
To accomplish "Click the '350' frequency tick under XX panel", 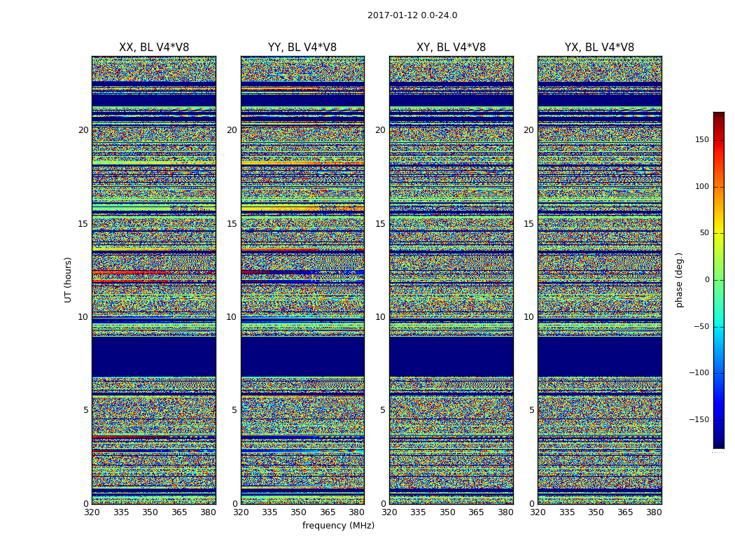I will [x=150, y=512].
